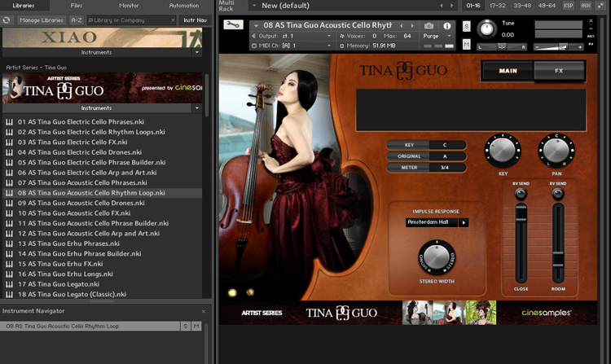The height and width of the screenshot is (364, 611).
Task: Show rack page 17-32
Action: pos(497,6)
